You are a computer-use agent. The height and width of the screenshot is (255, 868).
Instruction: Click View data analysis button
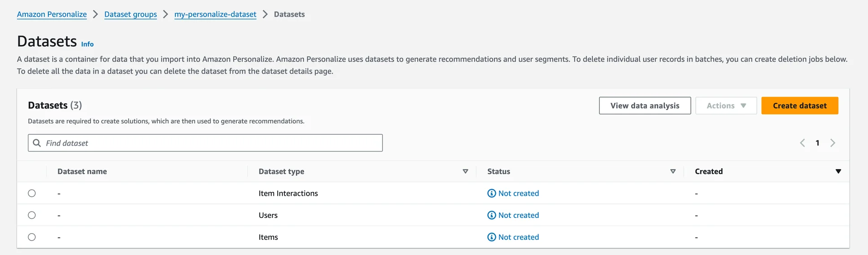(x=645, y=106)
